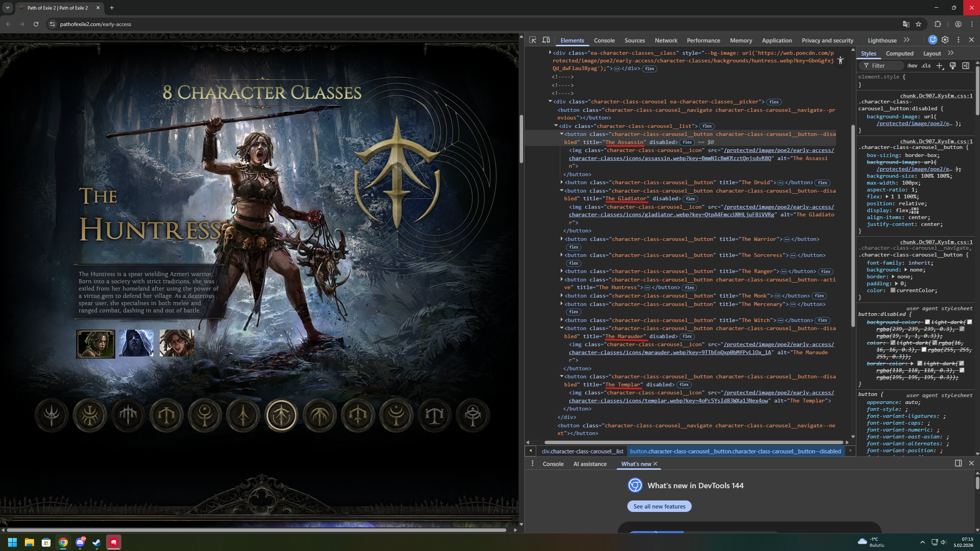Open Steam from the taskbar
Image resolution: width=980 pixels, height=551 pixels.
[97, 542]
